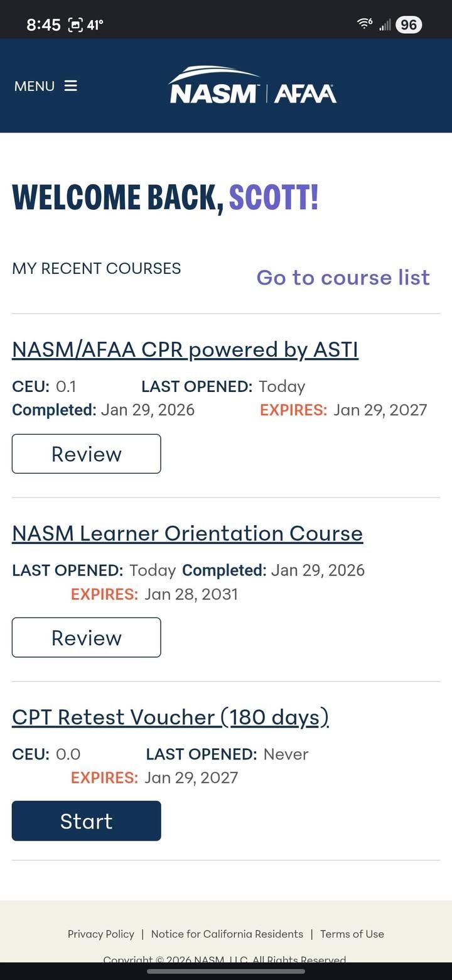Open NASM/AFAA CPR powered by ASTI course
Viewport: 452px width, 980px height.
[x=185, y=349]
